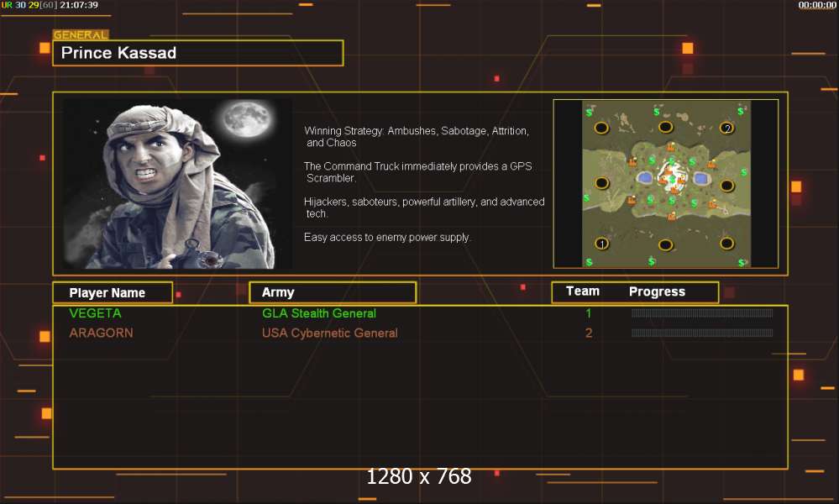Viewport: 839px width, 504px height.
Task: Click the Command Truck GPS Scrambler text
Action: pyautogui.click(x=418, y=171)
